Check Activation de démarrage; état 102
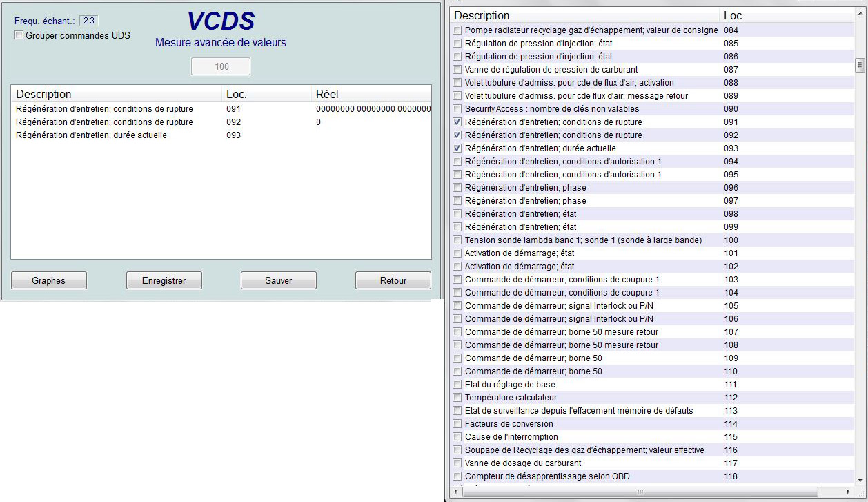Screen dimensions: 868x502 click(457, 267)
